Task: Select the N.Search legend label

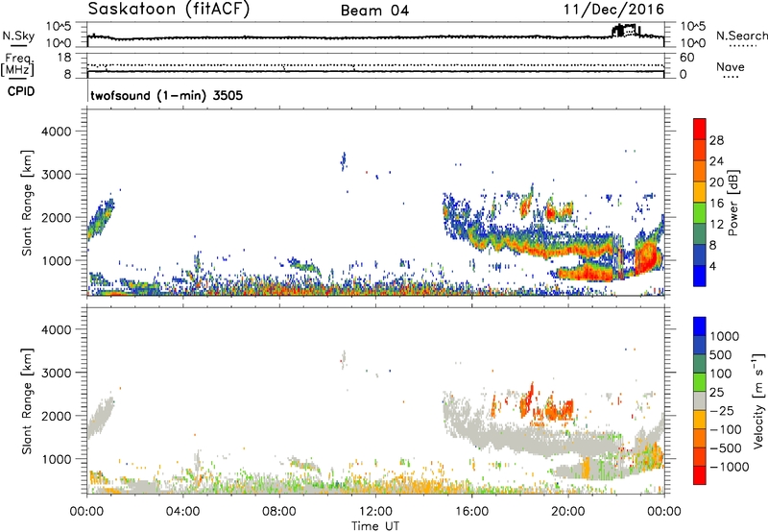Action: pyautogui.click(x=741, y=36)
